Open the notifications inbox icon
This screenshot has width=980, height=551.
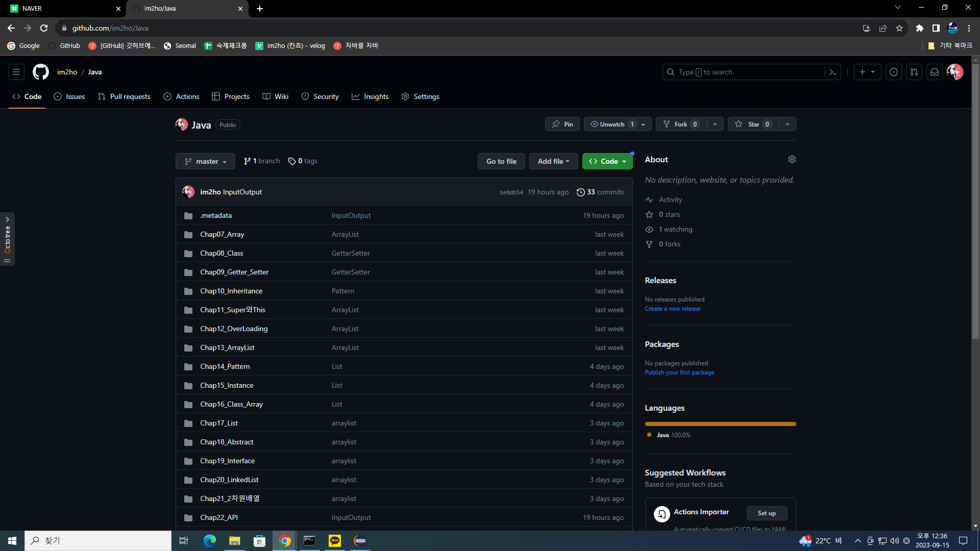click(934, 72)
